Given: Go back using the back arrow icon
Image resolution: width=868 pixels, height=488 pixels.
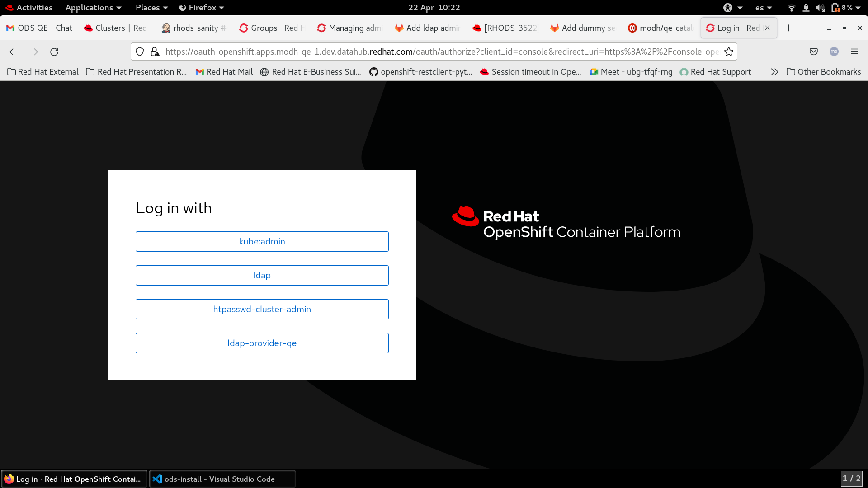Looking at the screenshot, I should [14, 52].
